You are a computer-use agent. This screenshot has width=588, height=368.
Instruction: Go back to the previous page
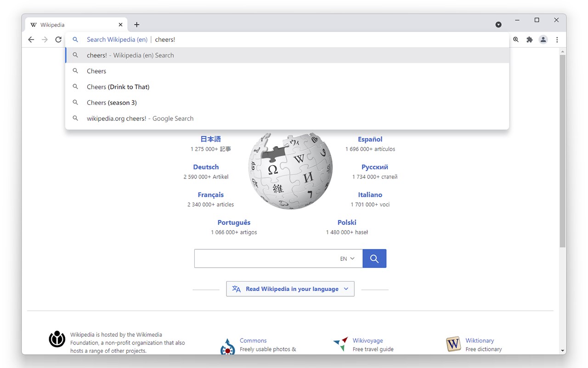click(x=31, y=40)
